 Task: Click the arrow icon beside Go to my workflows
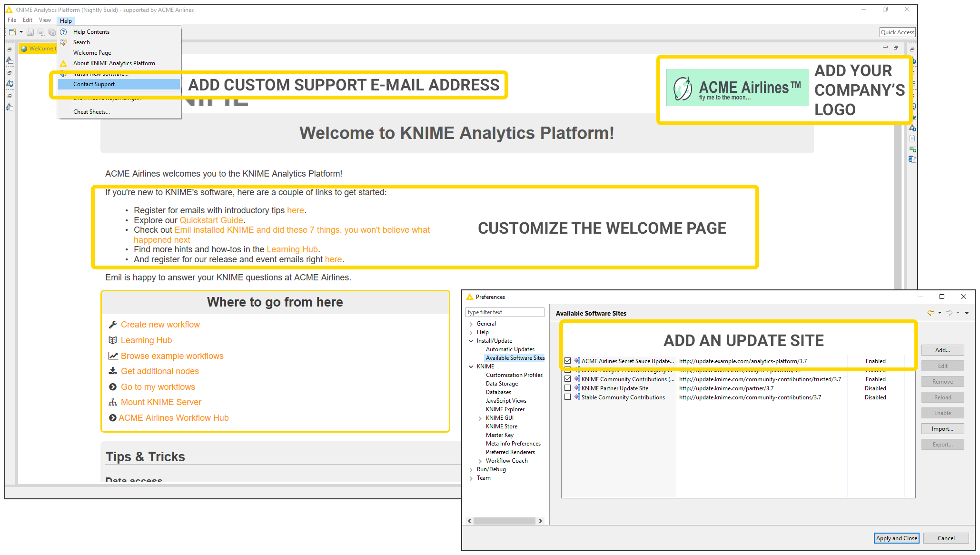(113, 387)
